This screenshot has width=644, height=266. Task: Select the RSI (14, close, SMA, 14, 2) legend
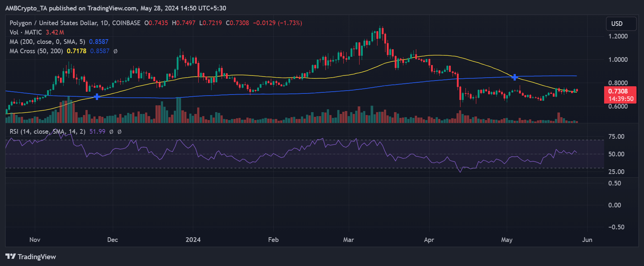[47, 132]
